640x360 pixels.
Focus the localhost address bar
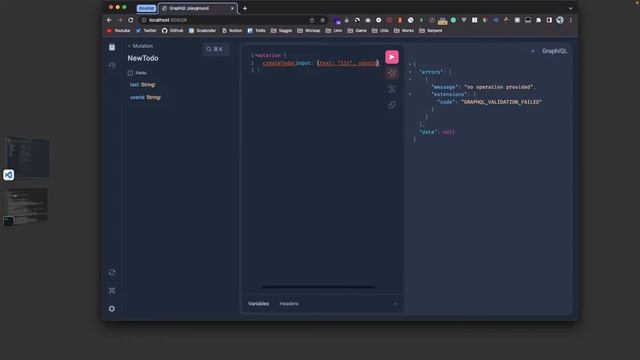pos(224,20)
